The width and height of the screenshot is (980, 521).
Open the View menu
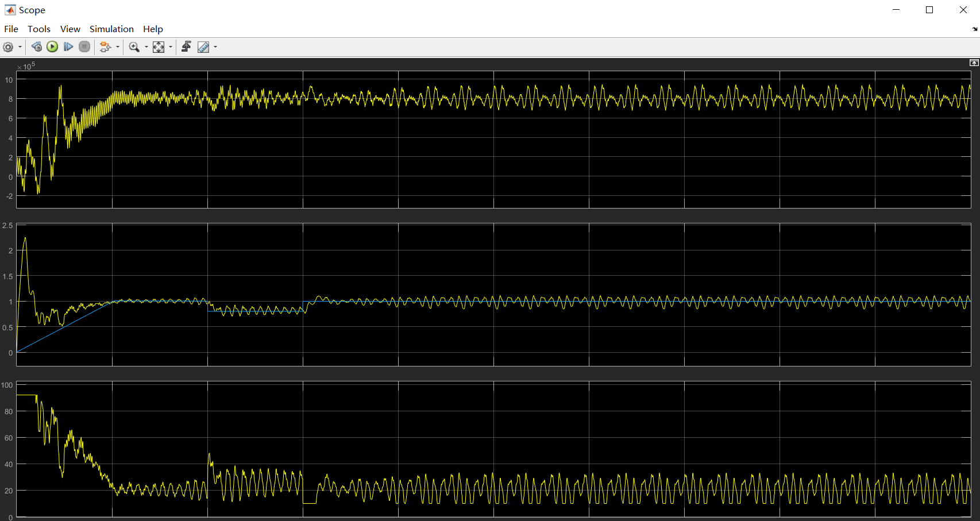tap(70, 29)
